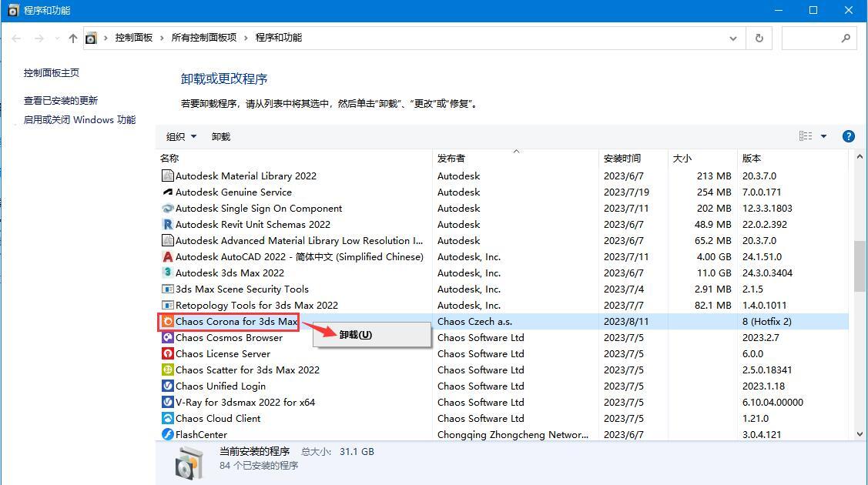
Task: Open 启用或关闭 Windows 功能 link
Action: [x=79, y=120]
